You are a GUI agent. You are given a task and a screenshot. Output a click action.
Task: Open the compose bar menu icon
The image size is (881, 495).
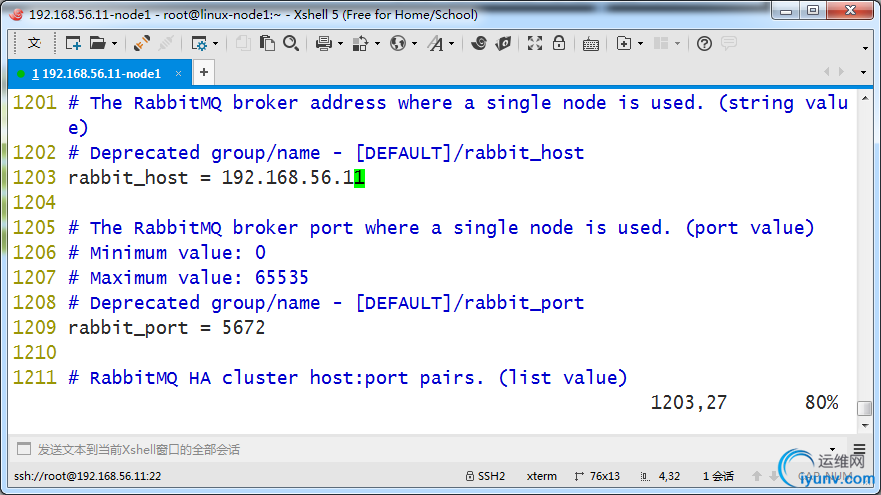[x=860, y=448]
